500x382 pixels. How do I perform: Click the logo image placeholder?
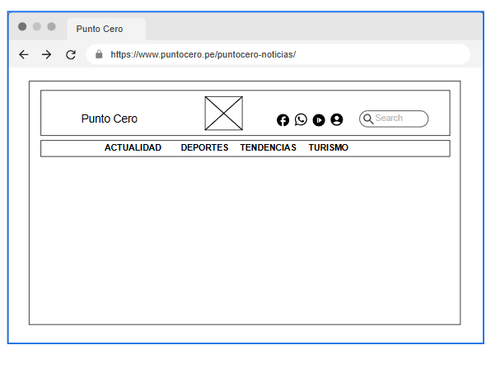224,113
